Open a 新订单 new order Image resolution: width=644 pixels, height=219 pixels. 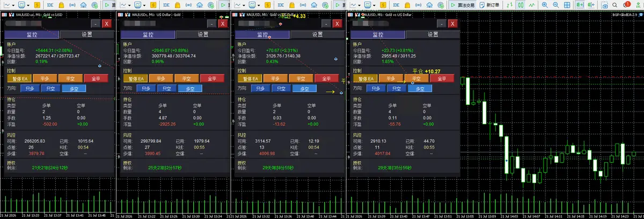point(489,5)
